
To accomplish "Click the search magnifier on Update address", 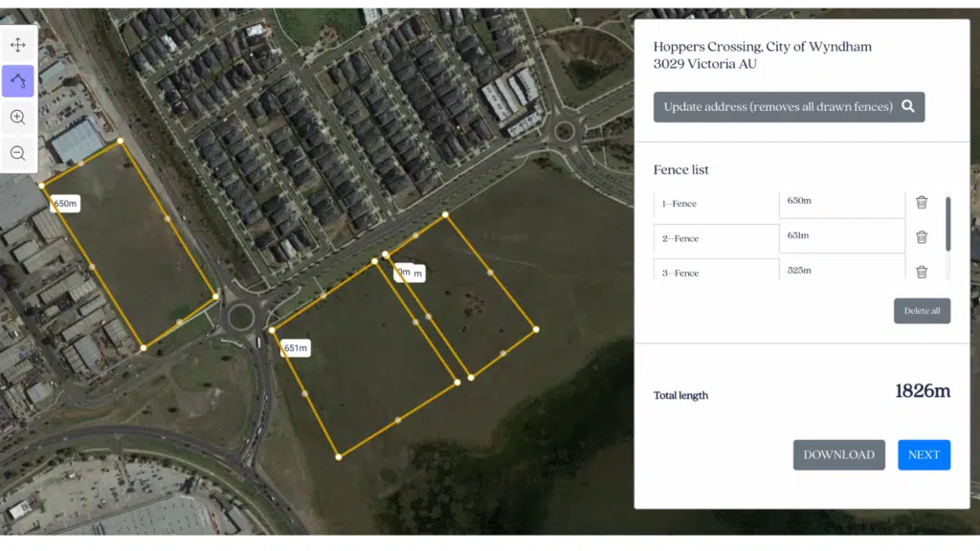I will [x=907, y=106].
